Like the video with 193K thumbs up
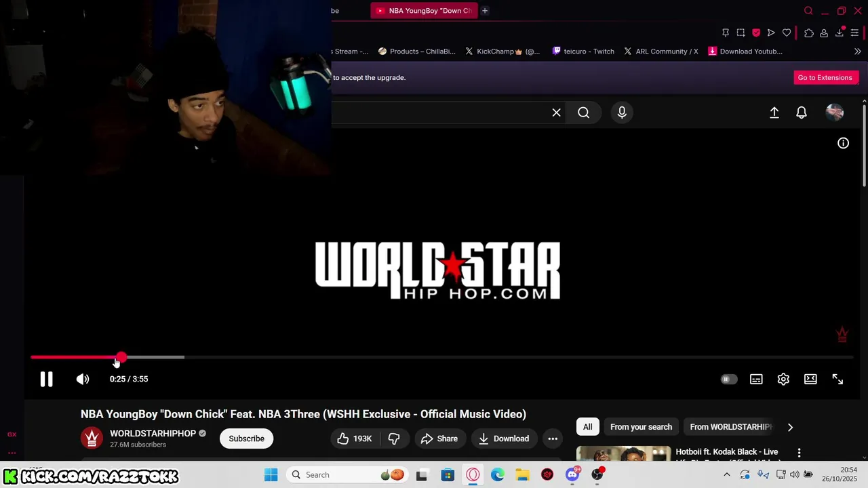868x488 pixels. click(355, 439)
